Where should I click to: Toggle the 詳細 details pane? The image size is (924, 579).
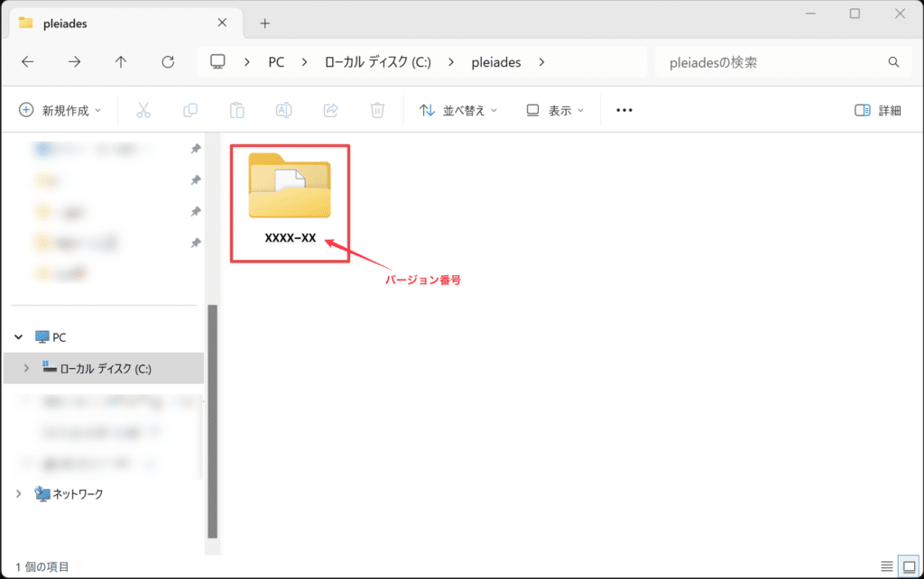click(877, 110)
